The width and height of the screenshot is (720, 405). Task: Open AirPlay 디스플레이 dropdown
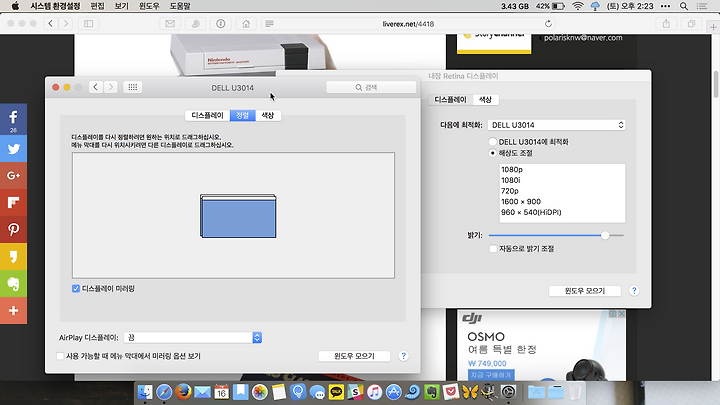[193, 338]
